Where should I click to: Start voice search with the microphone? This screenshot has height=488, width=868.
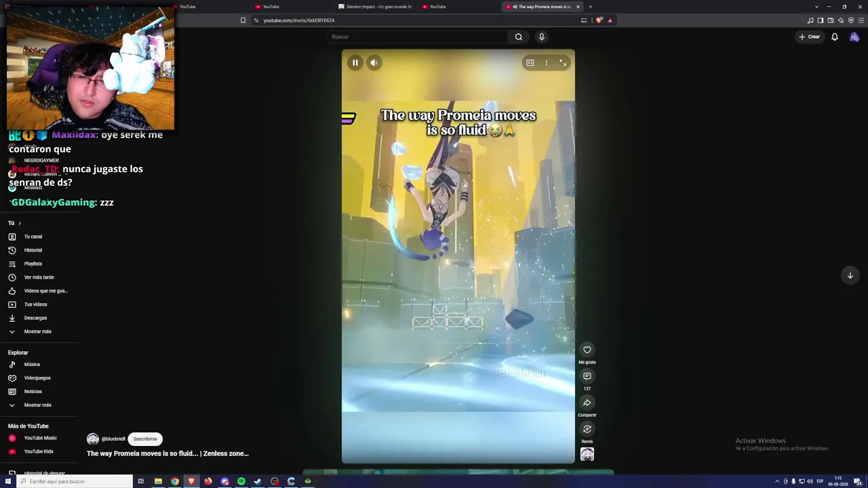click(x=541, y=37)
